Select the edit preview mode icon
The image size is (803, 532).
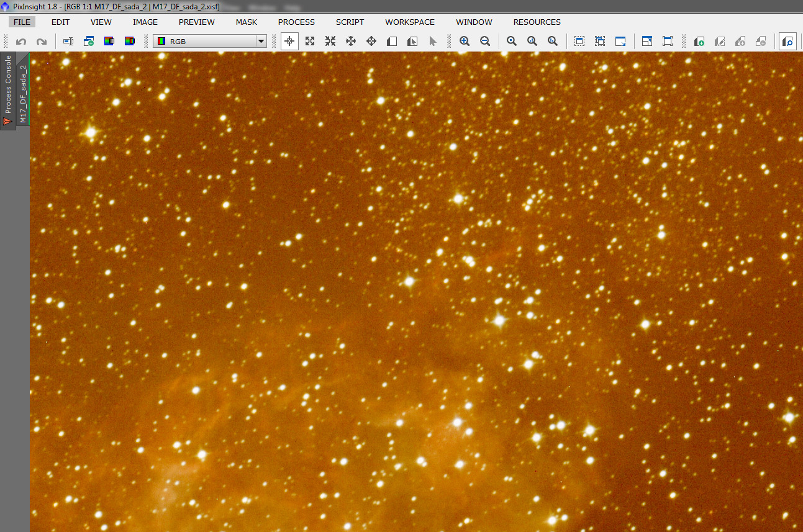tap(412, 42)
